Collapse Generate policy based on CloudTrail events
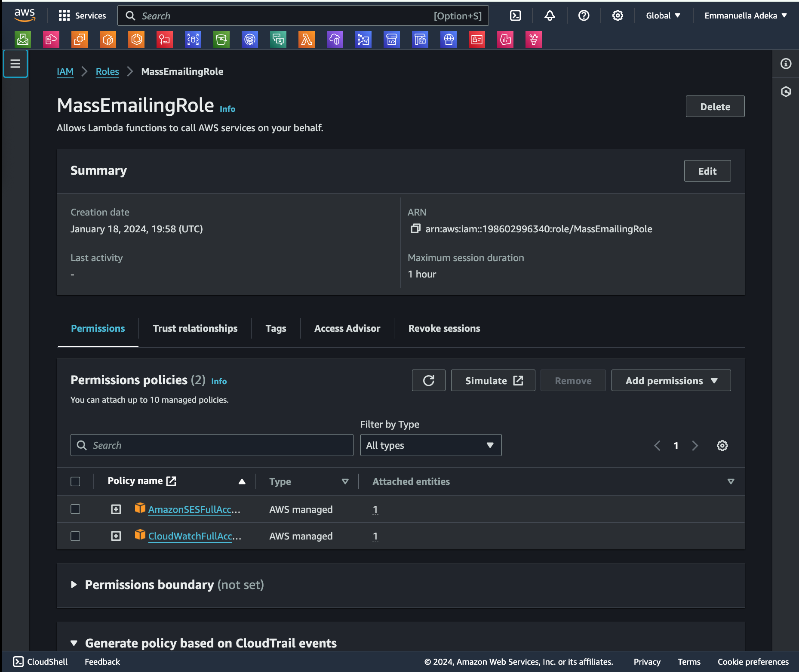799x672 pixels. (x=74, y=643)
